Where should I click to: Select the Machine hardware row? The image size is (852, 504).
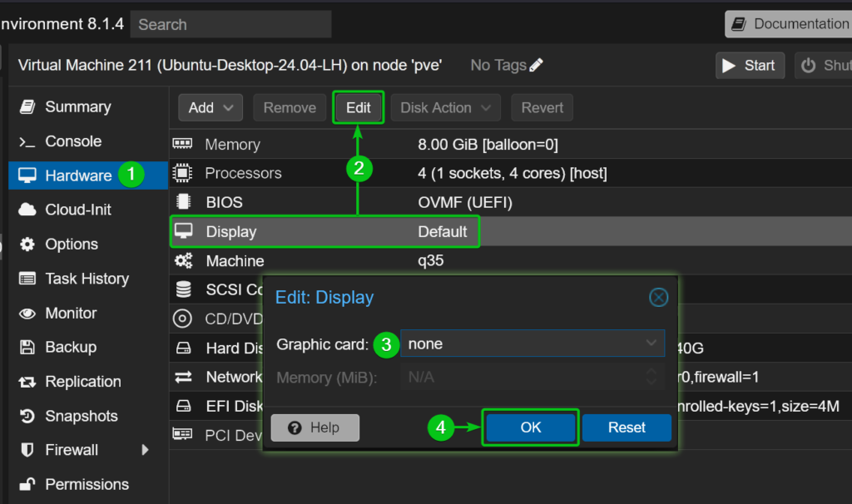pyautogui.click(x=511, y=260)
